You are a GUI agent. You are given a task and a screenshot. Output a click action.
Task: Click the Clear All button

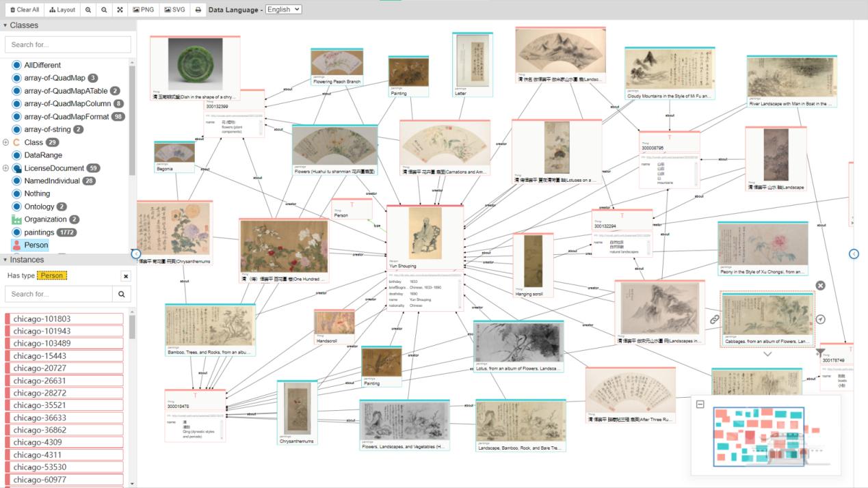click(24, 10)
